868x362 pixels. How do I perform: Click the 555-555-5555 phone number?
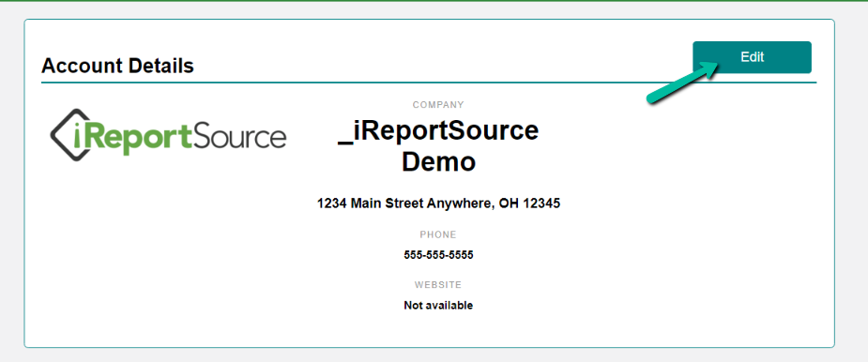[x=438, y=255]
